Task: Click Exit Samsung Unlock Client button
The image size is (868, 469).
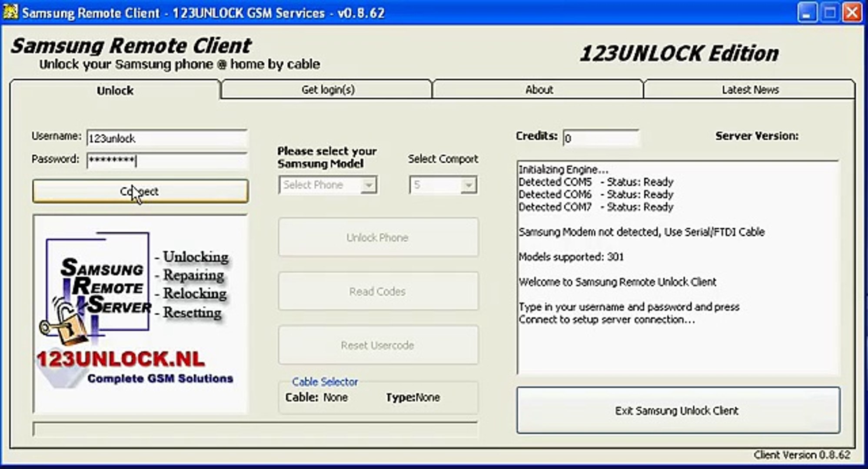Action: tap(678, 410)
